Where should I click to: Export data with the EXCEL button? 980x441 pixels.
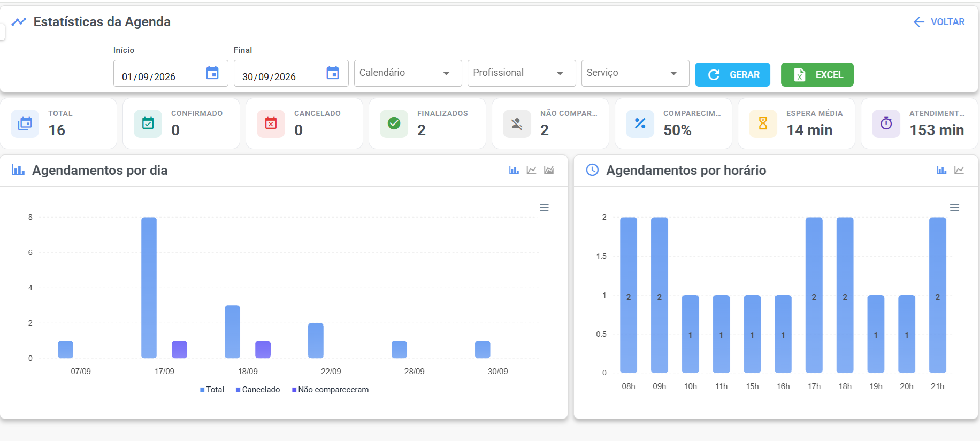pos(817,75)
